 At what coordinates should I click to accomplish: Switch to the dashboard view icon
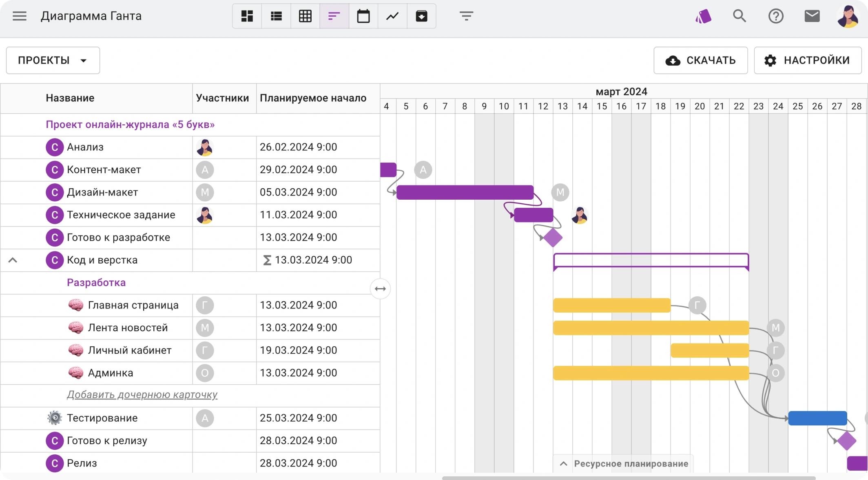(247, 16)
